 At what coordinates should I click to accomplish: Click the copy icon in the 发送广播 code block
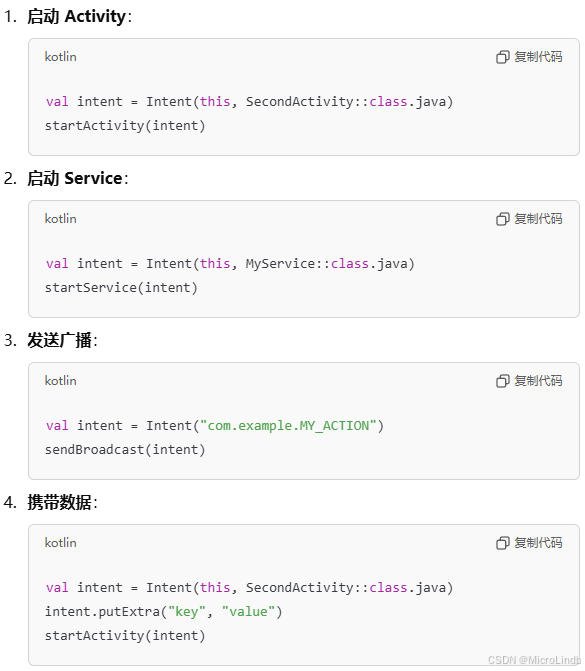pos(502,381)
